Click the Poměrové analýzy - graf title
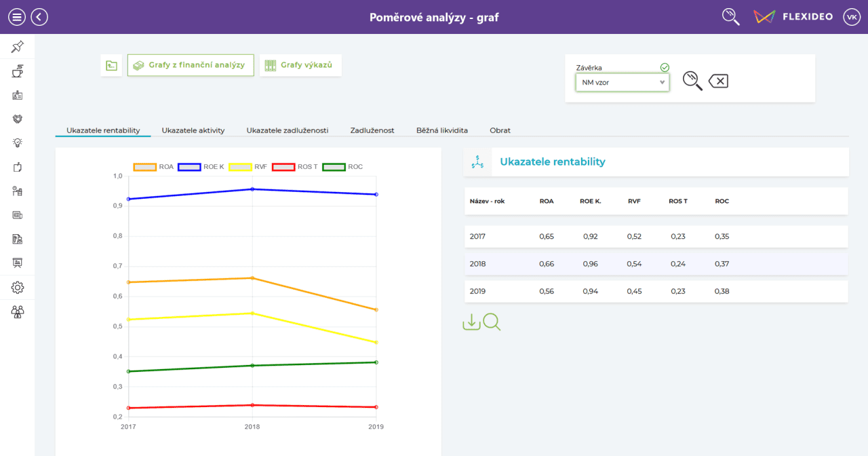The image size is (868, 456). (434, 17)
